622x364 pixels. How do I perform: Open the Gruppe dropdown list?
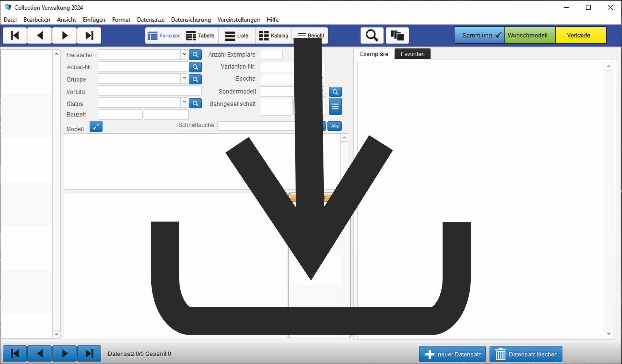(184, 78)
